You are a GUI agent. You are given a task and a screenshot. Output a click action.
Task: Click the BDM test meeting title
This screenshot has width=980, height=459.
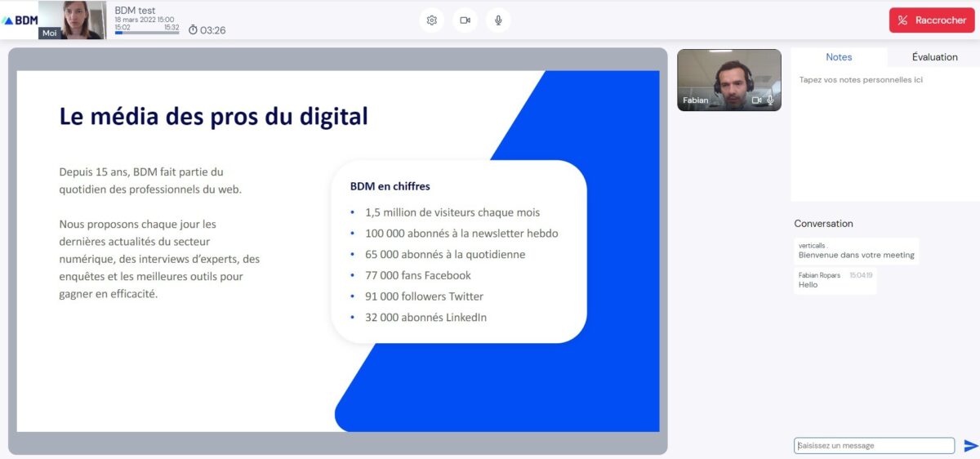pyautogui.click(x=135, y=10)
